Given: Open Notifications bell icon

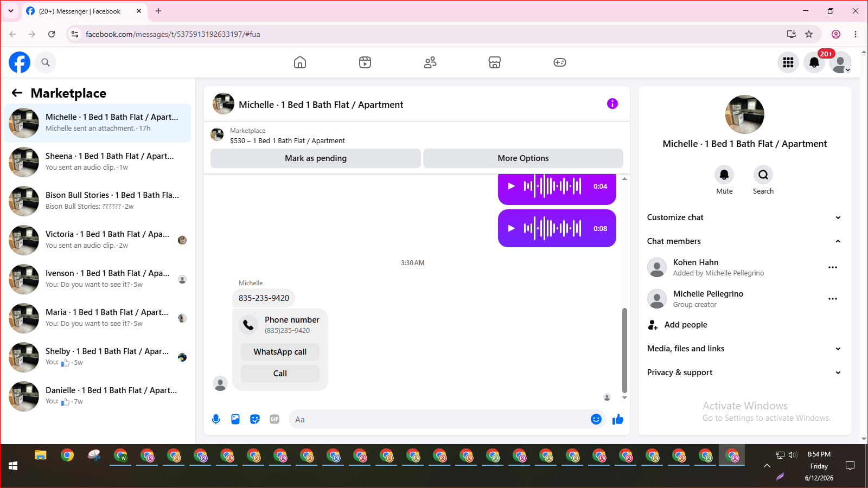Looking at the screenshot, I should click(x=814, y=62).
